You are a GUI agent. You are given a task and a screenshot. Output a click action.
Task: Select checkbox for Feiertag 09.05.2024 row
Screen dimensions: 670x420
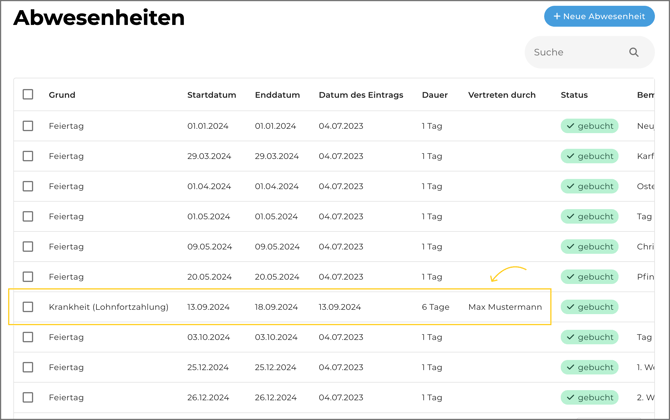coord(28,247)
